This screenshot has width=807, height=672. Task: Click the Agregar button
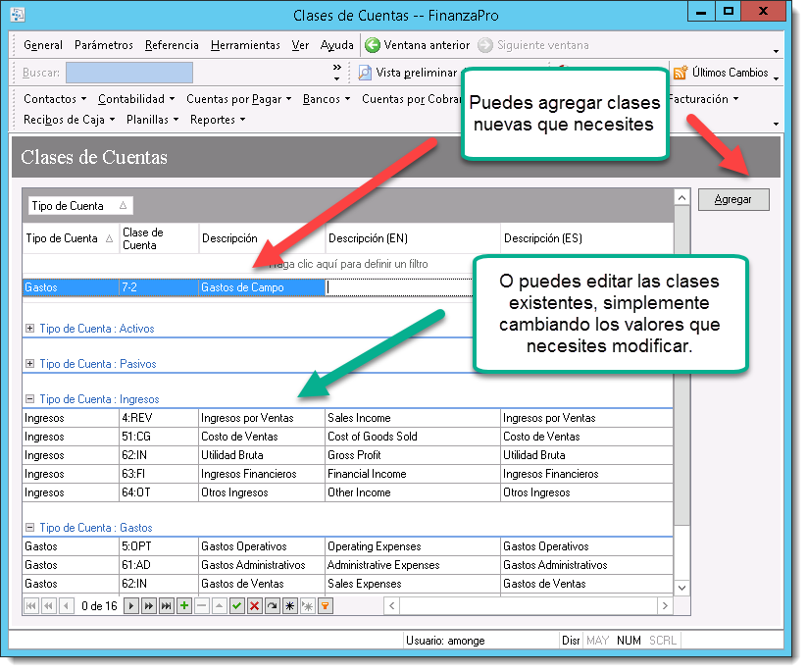click(733, 199)
